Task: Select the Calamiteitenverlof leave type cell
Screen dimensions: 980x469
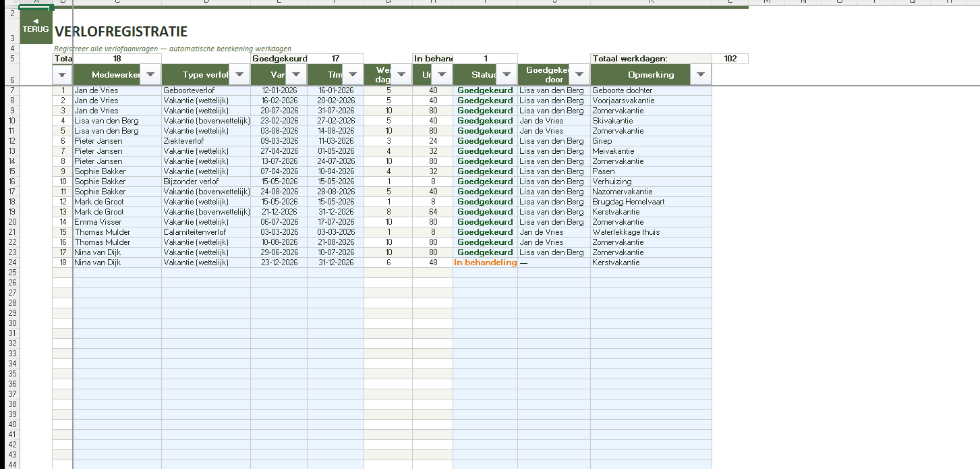Action: (206, 232)
